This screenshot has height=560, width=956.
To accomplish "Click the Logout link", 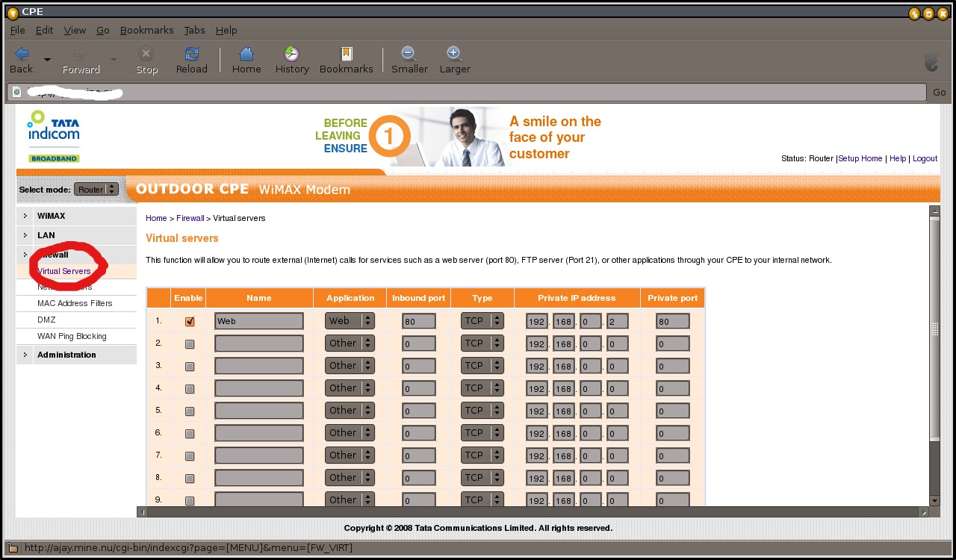I will point(925,158).
